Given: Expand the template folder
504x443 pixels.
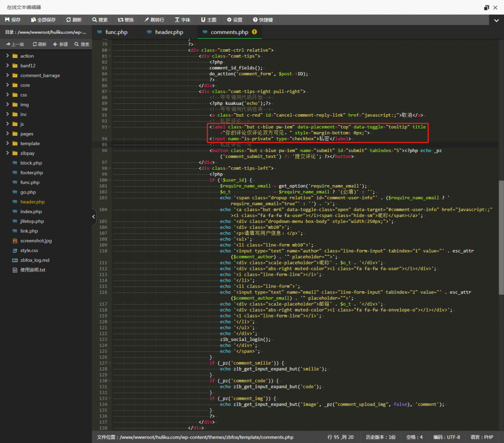Looking at the screenshot, I should (x=8, y=143).
